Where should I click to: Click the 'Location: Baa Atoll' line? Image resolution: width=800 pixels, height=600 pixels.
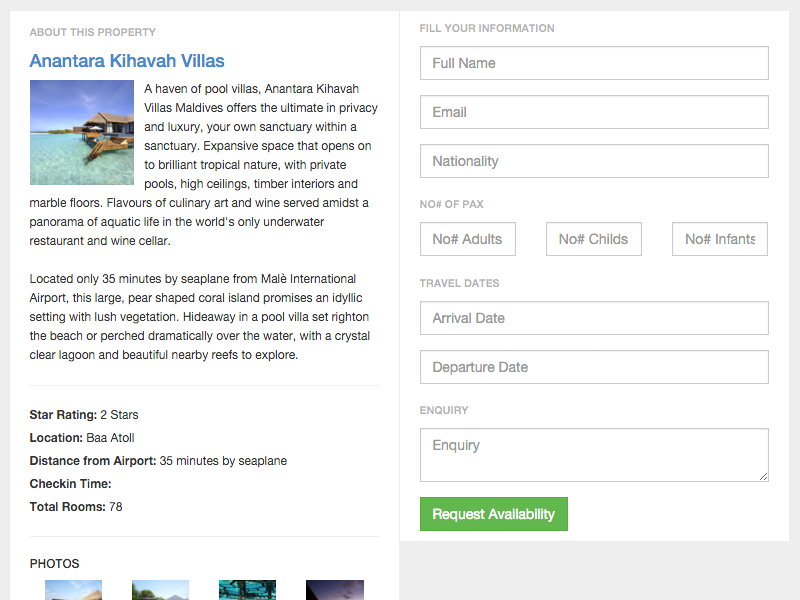pos(82,438)
